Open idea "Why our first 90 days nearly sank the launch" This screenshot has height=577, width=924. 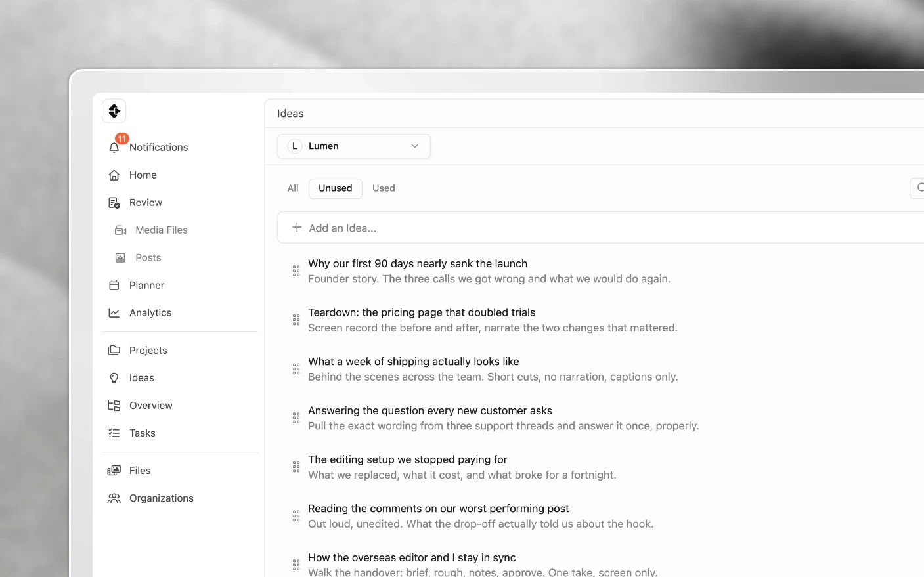pyautogui.click(x=418, y=263)
